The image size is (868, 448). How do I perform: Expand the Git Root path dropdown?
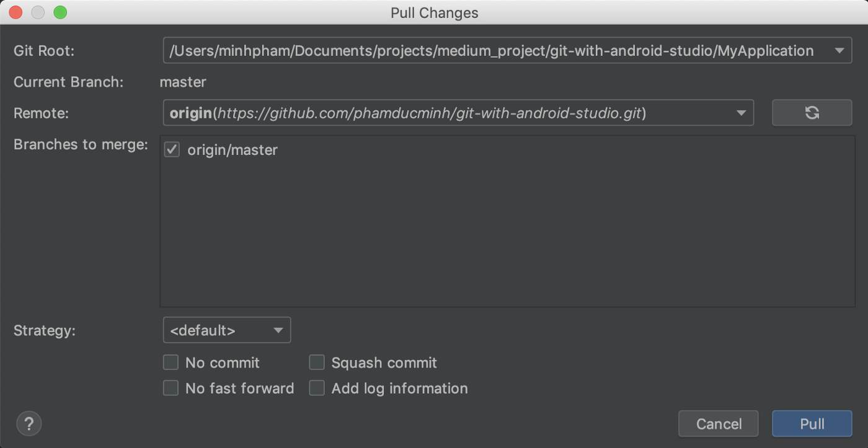[x=839, y=51]
